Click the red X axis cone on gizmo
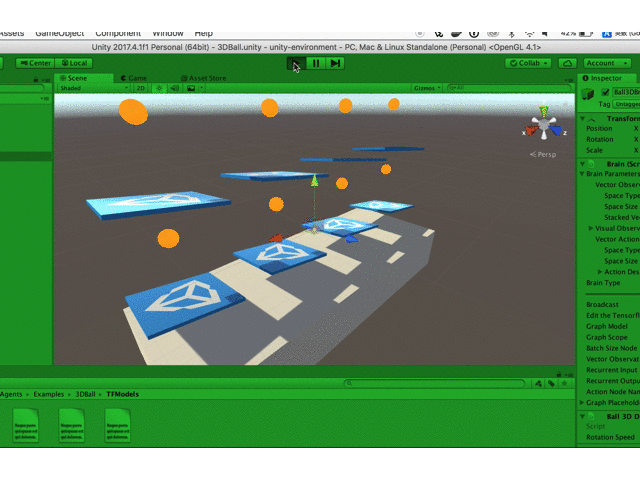Viewport: 640px width, 480px height. pyautogui.click(x=531, y=131)
